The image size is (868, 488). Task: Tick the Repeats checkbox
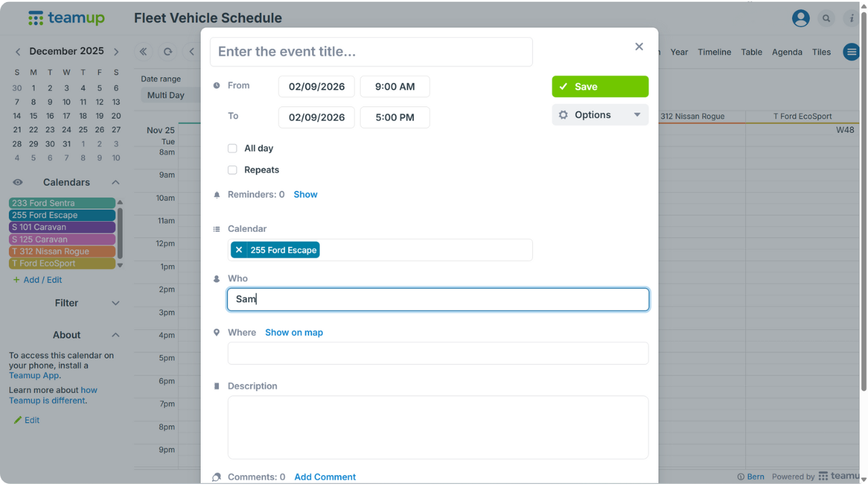pos(233,170)
